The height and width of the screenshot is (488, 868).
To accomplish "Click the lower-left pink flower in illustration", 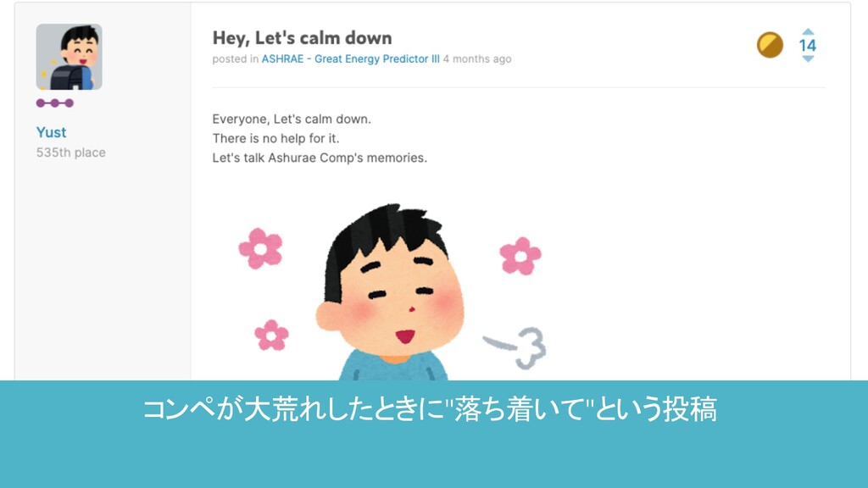I will click(271, 335).
